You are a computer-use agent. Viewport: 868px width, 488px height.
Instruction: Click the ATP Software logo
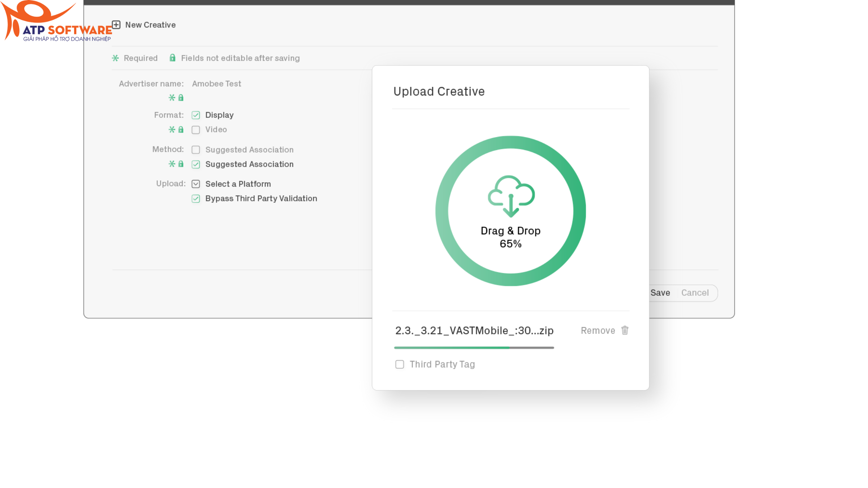[57, 21]
